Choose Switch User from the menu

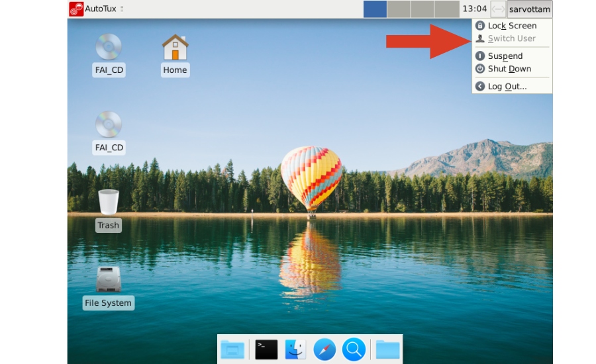(x=512, y=38)
